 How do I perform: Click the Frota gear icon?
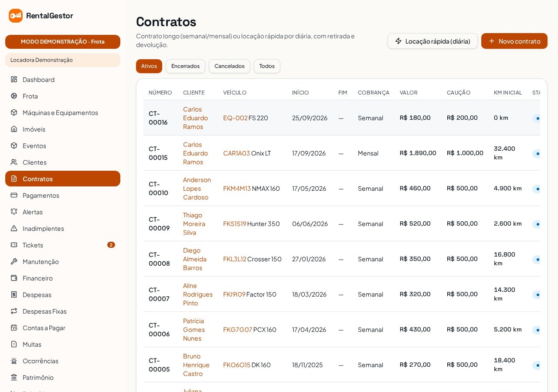point(14,96)
